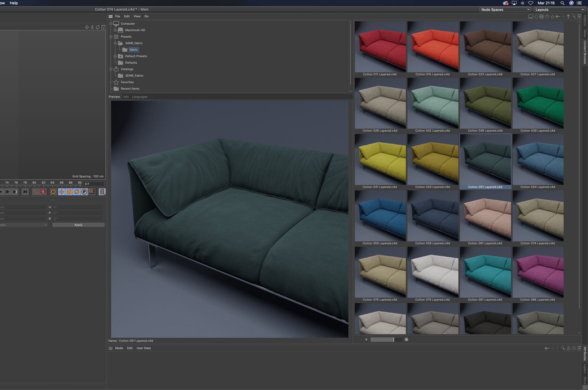
Task: Open keyframe selection gear settings icon
Action: [53, 192]
